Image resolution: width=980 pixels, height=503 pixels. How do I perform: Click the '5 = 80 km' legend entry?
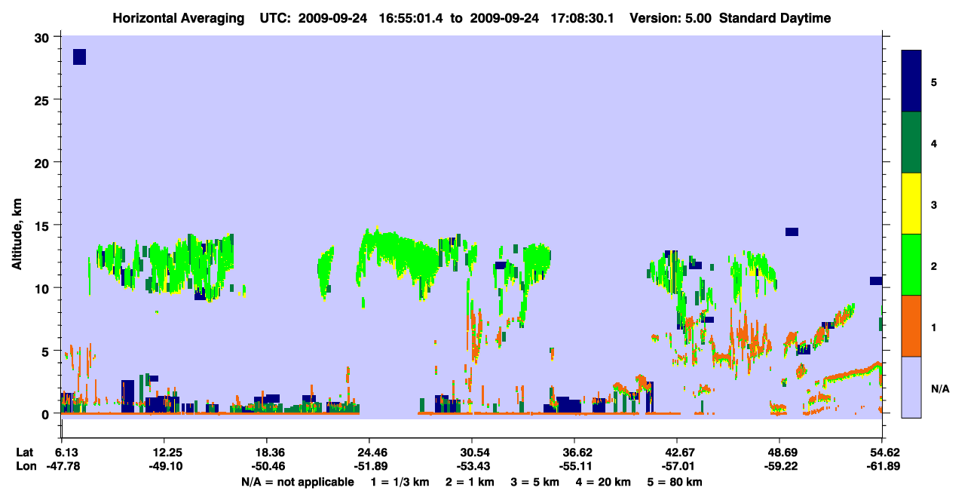pyautogui.click(x=675, y=482)
